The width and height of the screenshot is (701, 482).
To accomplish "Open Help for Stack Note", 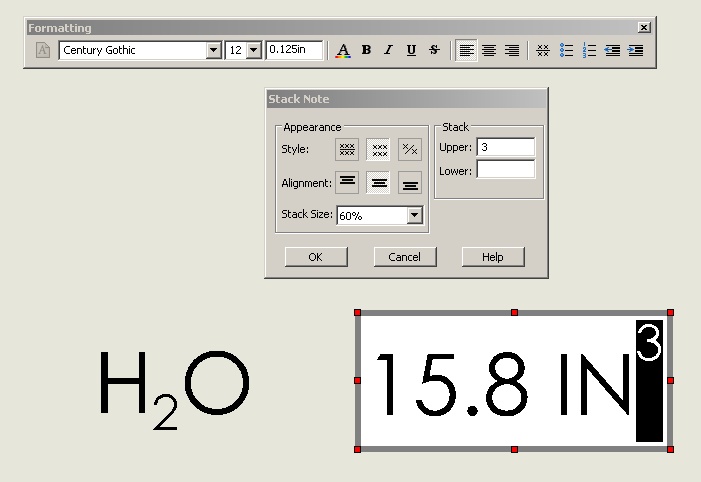I will 493,257.
